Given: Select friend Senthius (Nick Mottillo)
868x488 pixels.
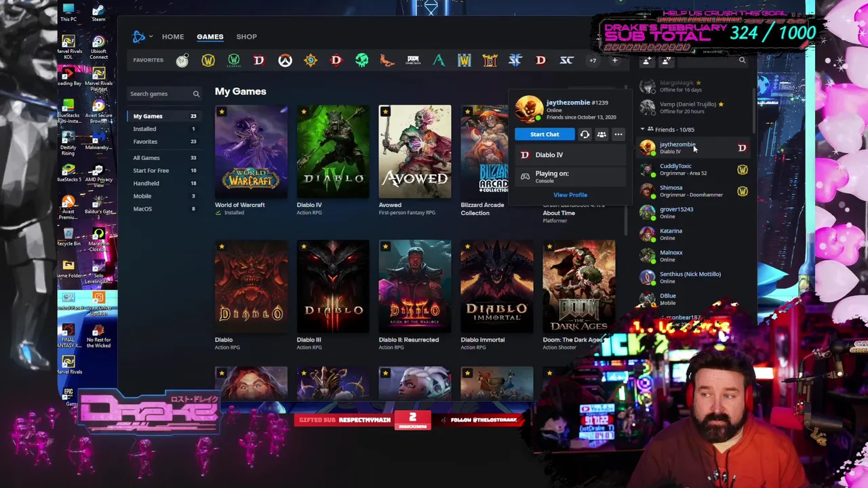Looking at the screenshot, I should coord(693,278).
